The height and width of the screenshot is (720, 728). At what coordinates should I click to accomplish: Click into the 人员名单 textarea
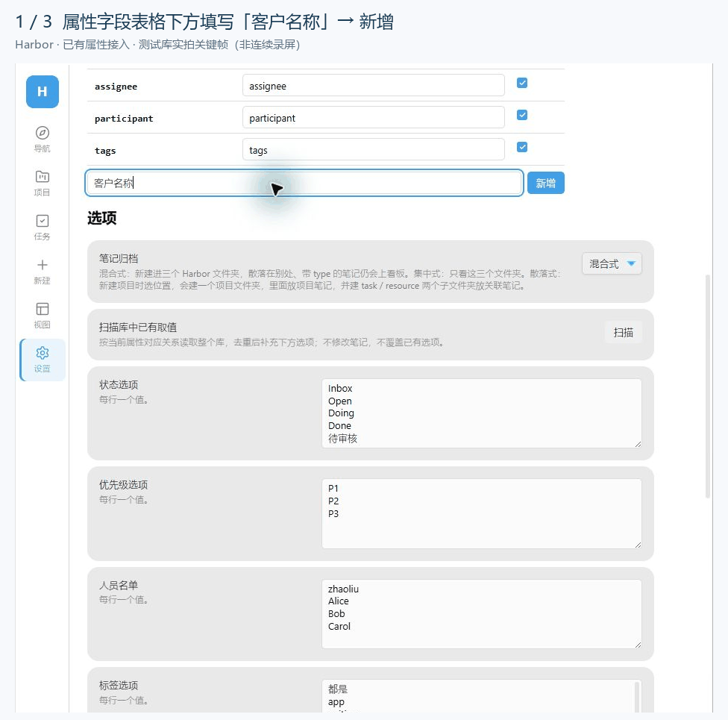[x=481, y=613]
